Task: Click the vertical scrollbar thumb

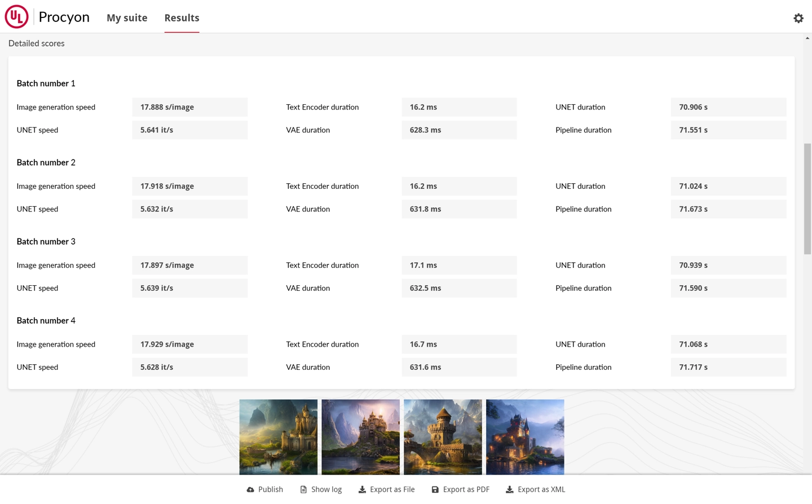Action: [x=807, y=198]
